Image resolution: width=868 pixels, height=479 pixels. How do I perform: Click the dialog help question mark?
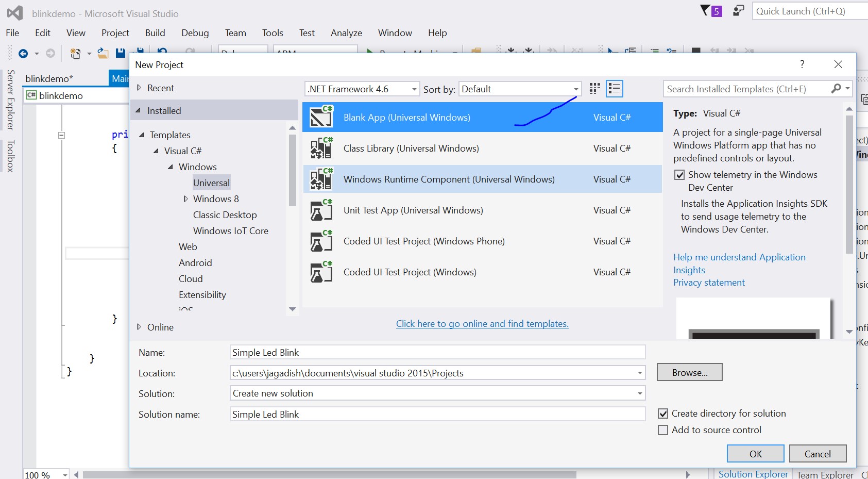802,64
